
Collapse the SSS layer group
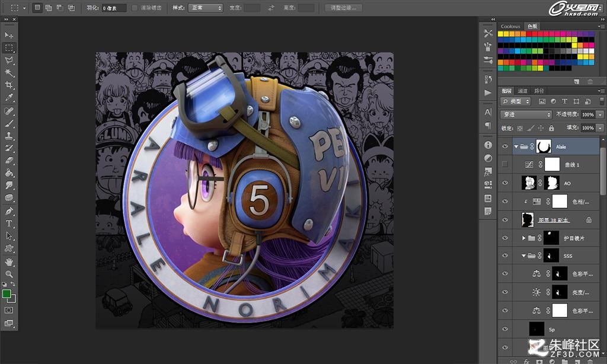[x=523, y=256]
